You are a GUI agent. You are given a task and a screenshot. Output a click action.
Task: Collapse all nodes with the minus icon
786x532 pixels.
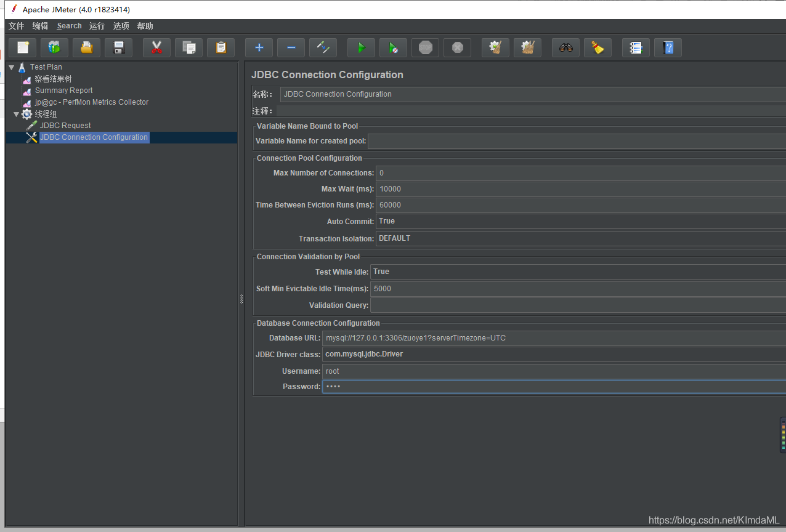291,47
